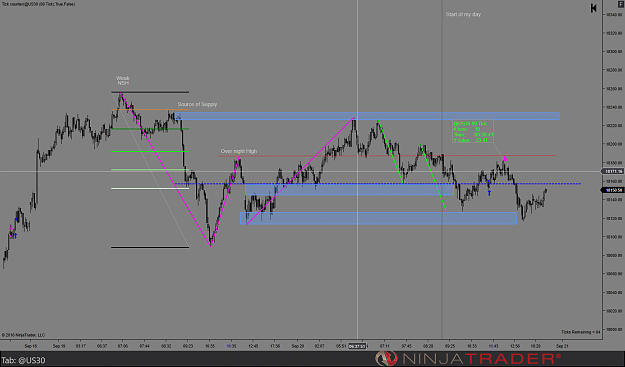Image resolution: width=625 pixels, height=367 pixels.
Task: Click the 18150.50 current price marker
Action: [x=613, y=190]
